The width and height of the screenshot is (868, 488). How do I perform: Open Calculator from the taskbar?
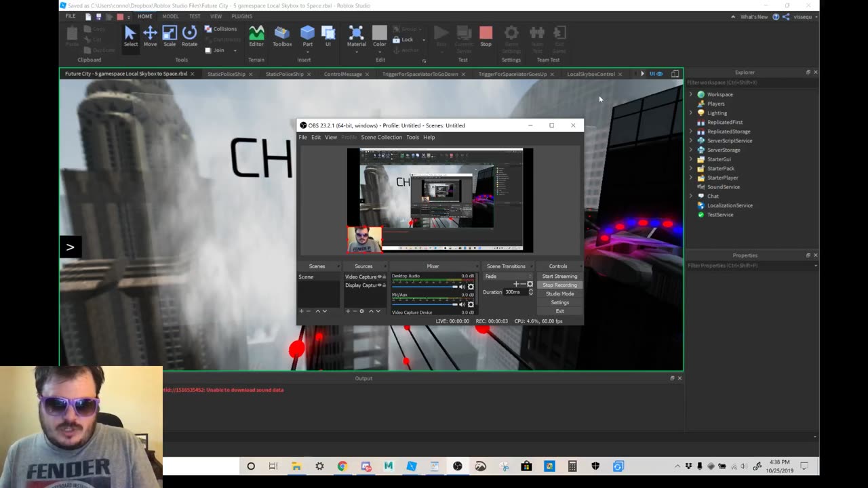pyautogui.click(x=572, y=466)
